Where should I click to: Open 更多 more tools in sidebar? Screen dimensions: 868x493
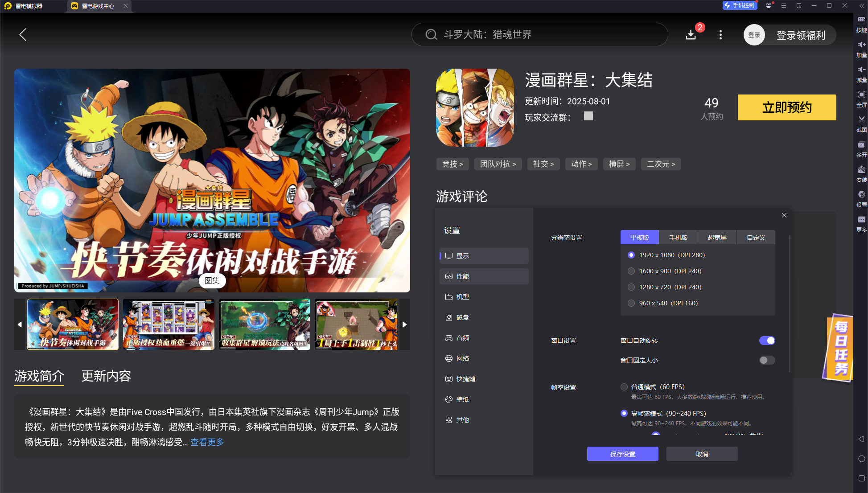click(x=861, y=223)
